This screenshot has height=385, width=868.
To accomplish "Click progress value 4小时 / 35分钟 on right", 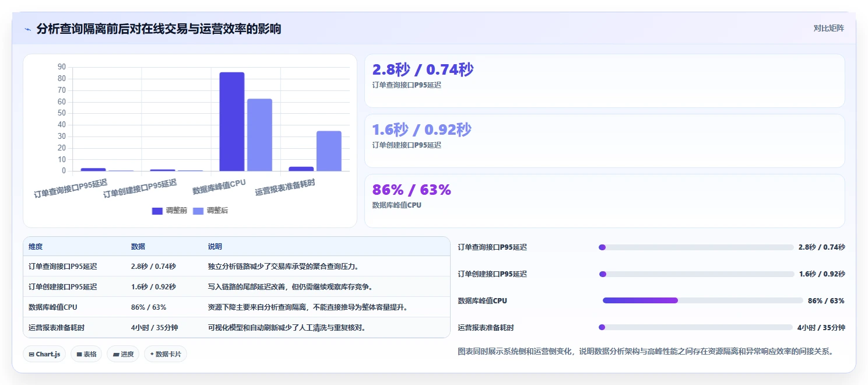I will pyautogui.click(x=821, y=328).
